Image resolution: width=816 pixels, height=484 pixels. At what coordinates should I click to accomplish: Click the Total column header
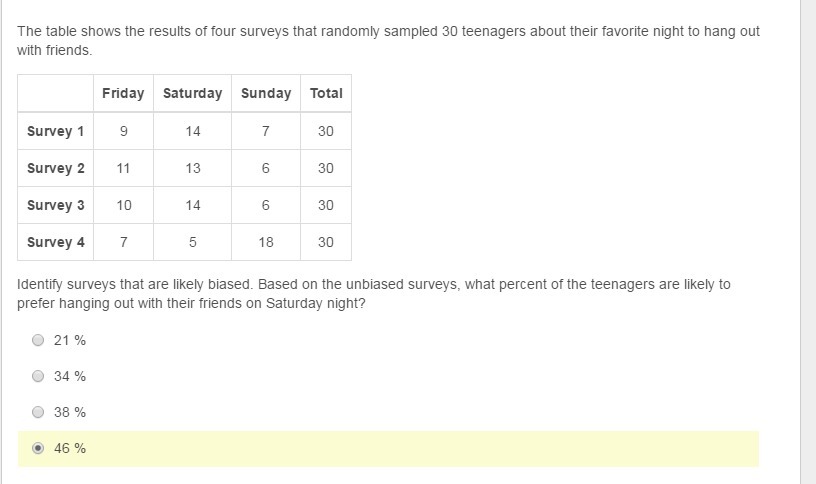tap(326, 93)
